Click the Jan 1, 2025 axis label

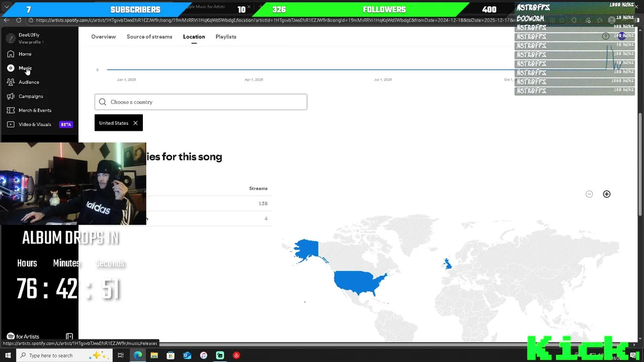[126, 79]
